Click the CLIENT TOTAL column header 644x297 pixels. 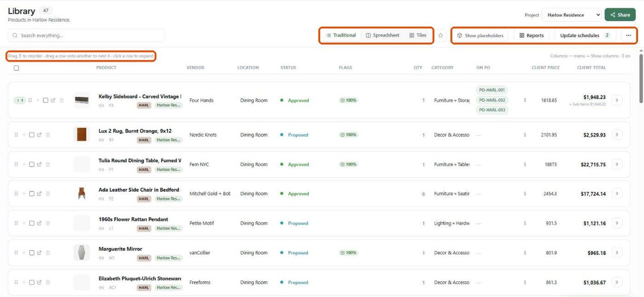click(592, 68)
